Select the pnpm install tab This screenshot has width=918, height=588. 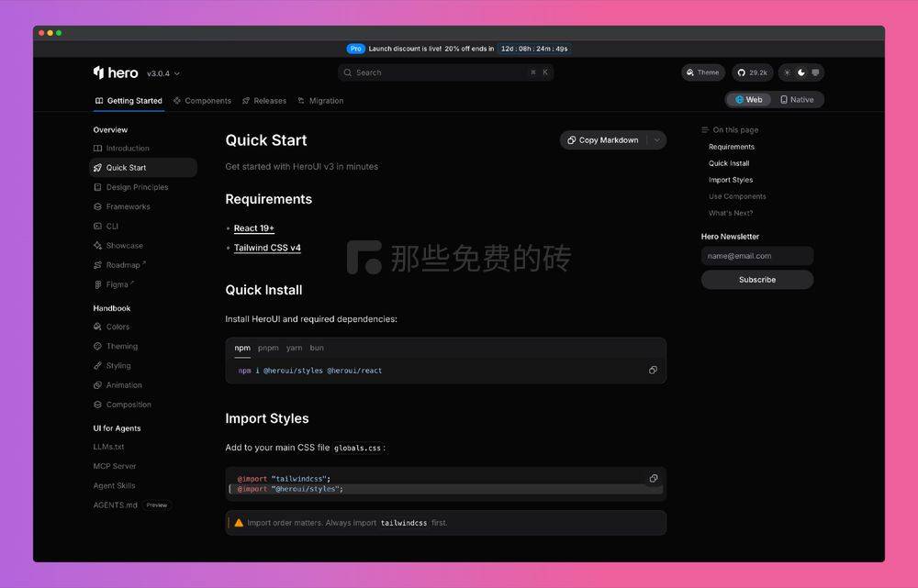(268, 348)
